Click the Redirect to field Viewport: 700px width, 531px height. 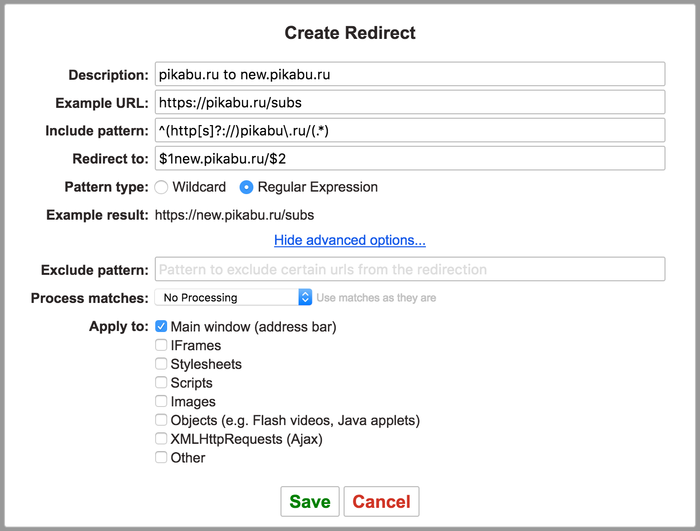pyautogui.click(x=410, y=158)
